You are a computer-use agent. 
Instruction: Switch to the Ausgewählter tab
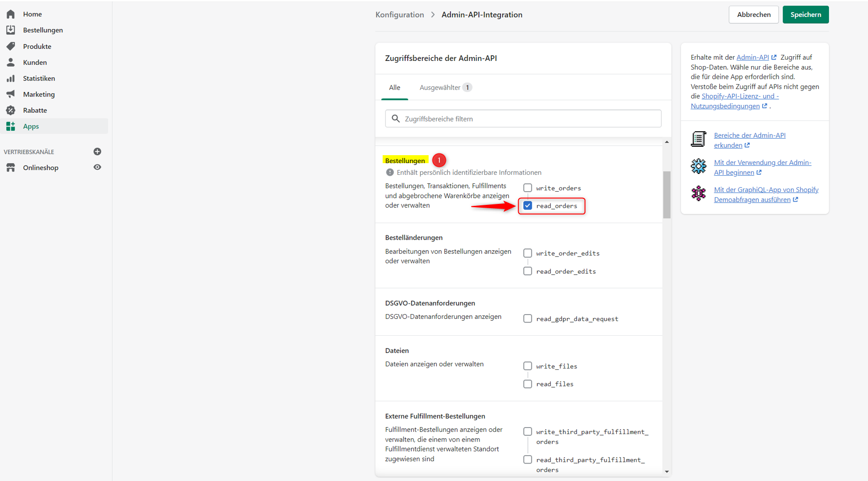445,88
